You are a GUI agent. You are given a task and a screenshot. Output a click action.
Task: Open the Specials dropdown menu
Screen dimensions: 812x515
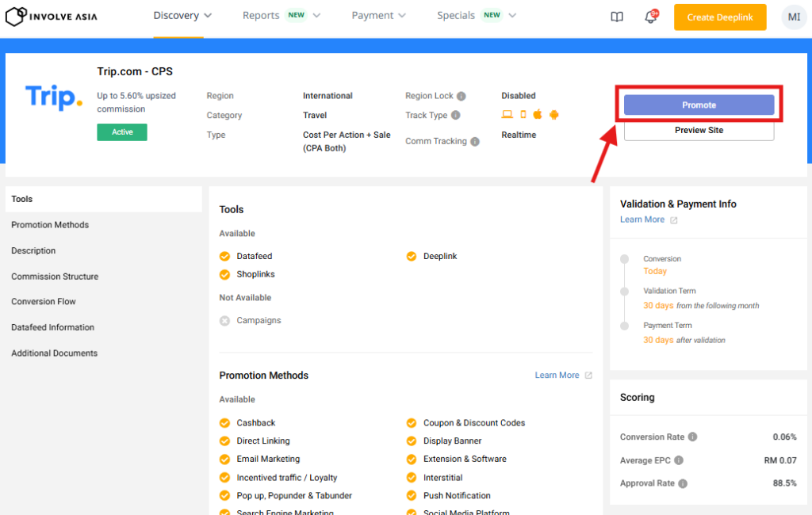(x=477, y=16)
